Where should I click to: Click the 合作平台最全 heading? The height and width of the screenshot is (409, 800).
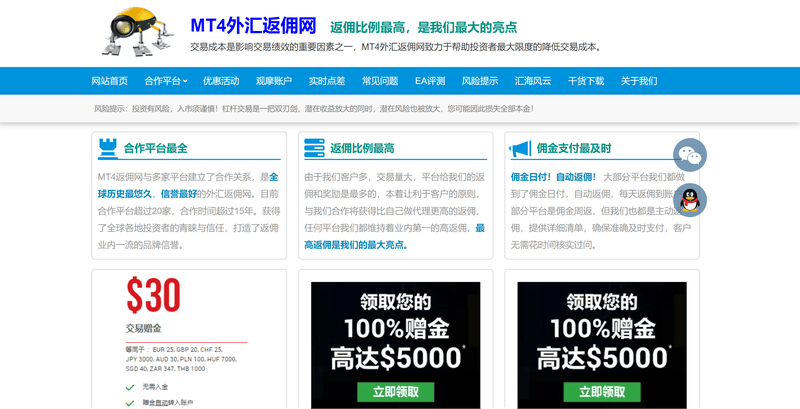click(156, 148)
